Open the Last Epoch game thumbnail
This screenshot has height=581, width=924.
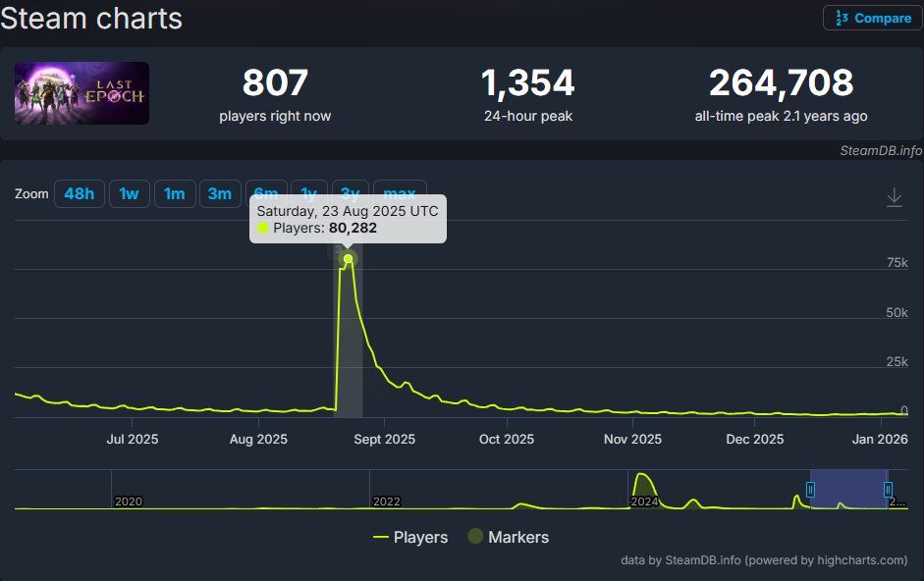[x=82, y=93]
